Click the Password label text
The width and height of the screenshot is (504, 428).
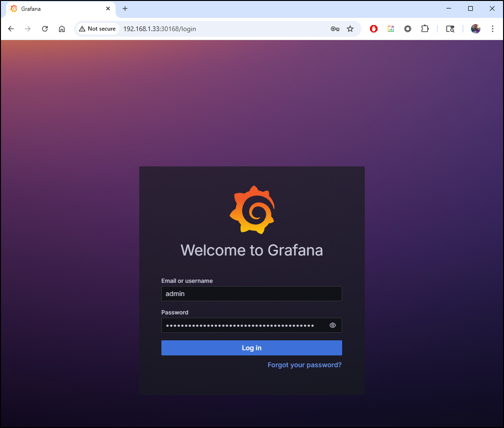click(175, 313)
